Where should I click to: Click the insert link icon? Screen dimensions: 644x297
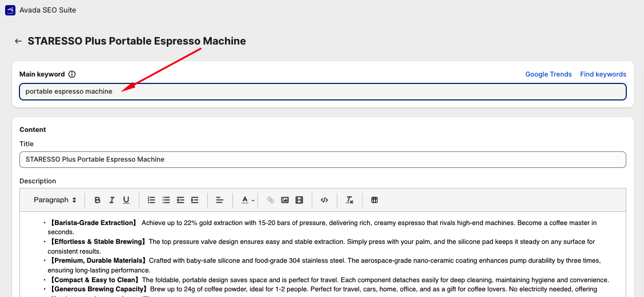click(x=271, y=200)
